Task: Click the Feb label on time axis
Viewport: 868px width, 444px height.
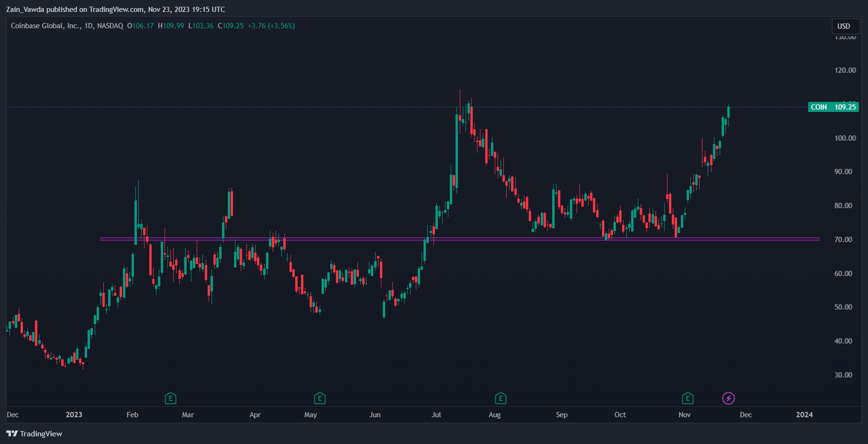Action: tap(133, 415)
